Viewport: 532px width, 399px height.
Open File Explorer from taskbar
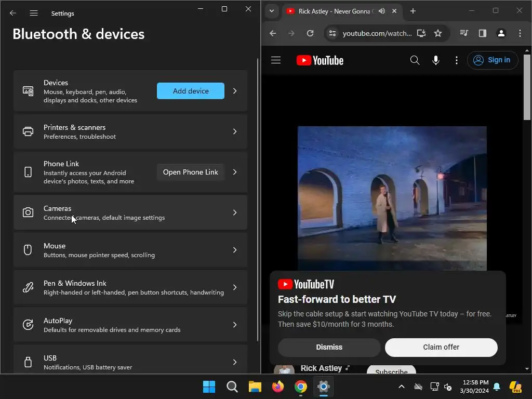pos(255,387)
